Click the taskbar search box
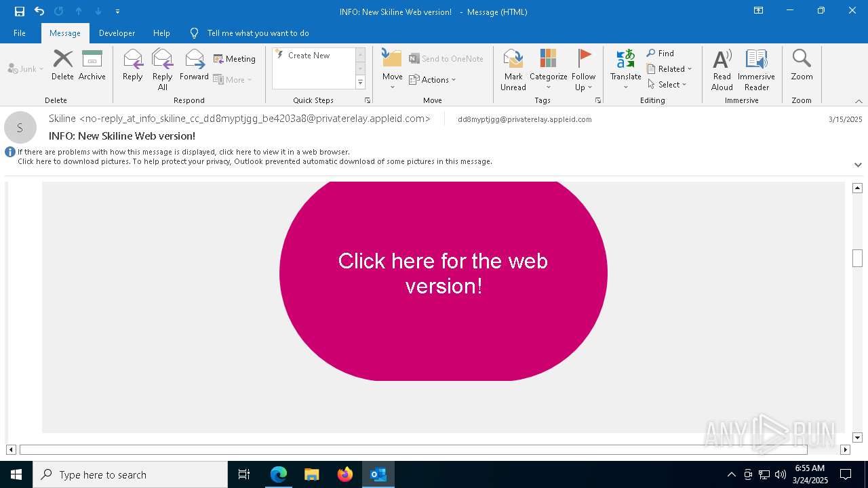 [130, 474]
